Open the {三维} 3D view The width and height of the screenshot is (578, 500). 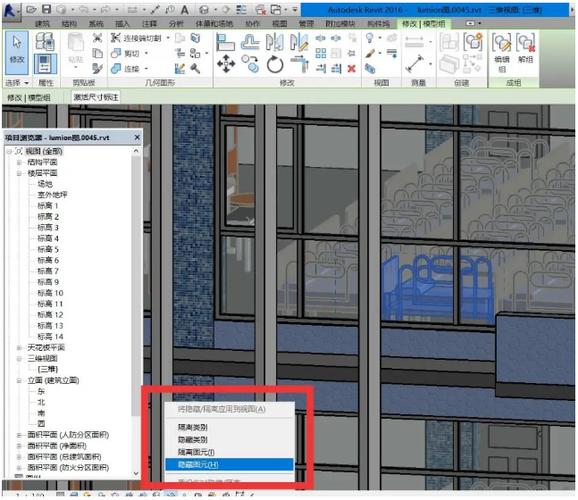tap(48, 369)
